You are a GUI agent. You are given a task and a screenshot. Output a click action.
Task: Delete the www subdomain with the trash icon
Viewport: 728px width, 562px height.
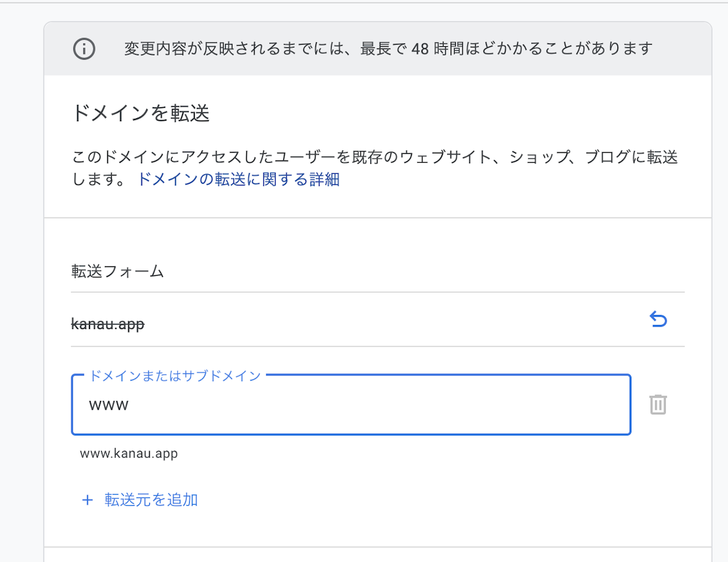[658, 405]
